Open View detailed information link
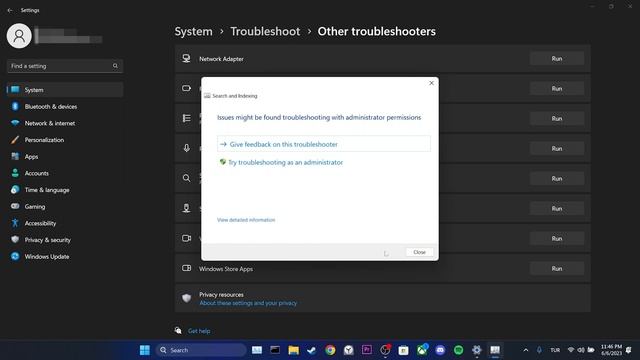This screenshot has height=360, width=640. pyautogui.click(x=246, y=220)
